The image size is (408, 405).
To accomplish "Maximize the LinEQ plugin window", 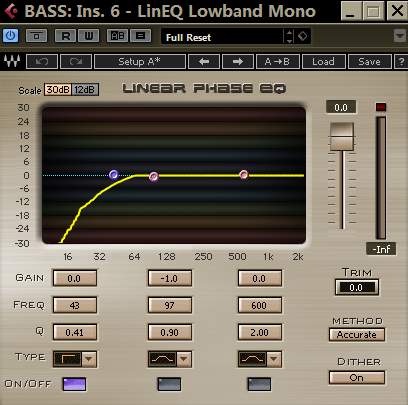I will point(373,12).
